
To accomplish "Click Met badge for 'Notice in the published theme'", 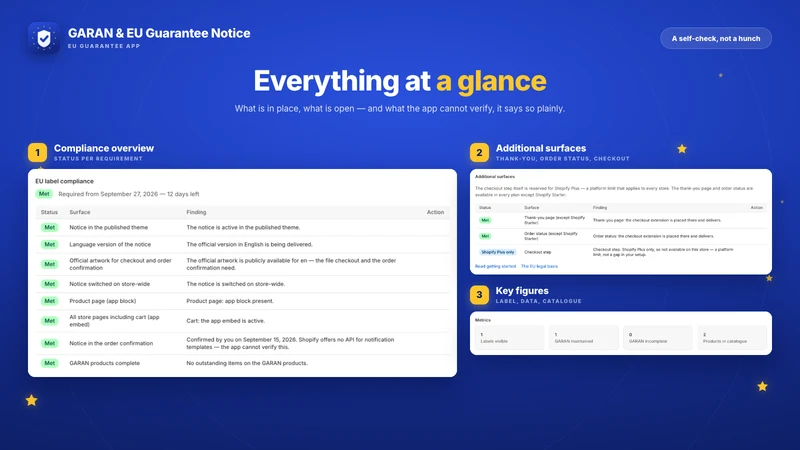I will (49, 228).
